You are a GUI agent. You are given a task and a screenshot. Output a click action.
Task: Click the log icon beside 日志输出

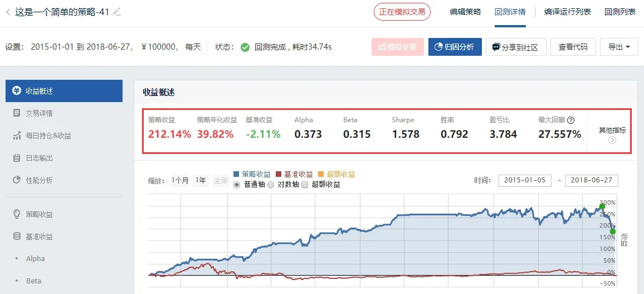click(x=16, y=158)
